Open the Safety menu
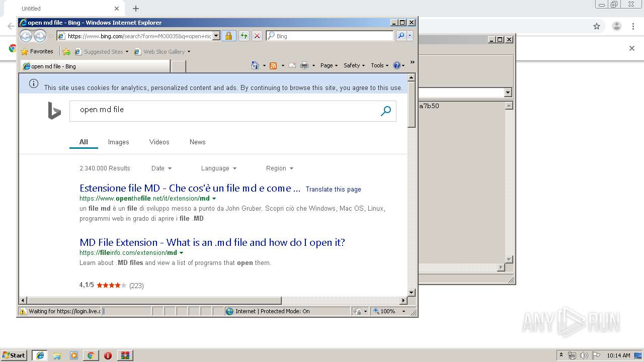644x362 pixels. pyautogui.click(x=354, y=65)
